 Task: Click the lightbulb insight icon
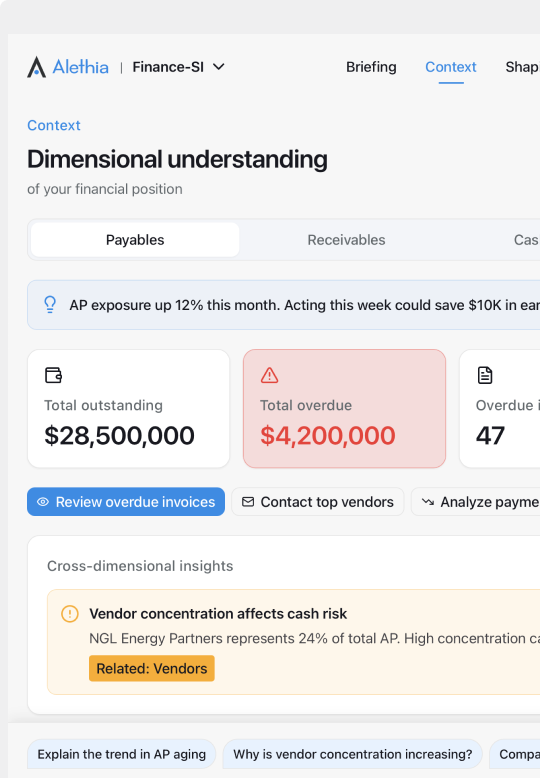pyautogui.click(x=50, y=305)
